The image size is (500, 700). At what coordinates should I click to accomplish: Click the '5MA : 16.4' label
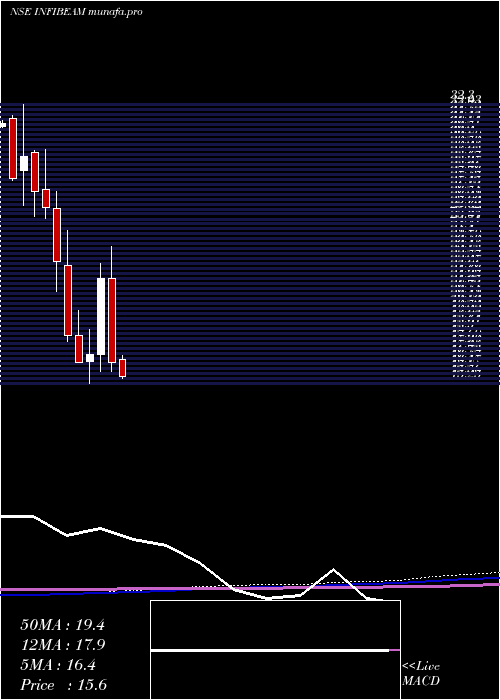(58, 665)
